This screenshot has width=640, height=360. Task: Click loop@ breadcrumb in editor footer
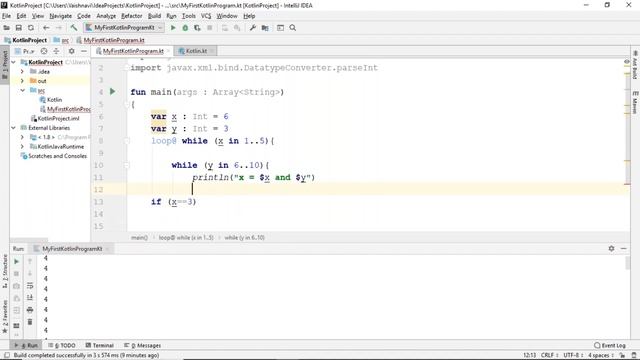(186, 238)
